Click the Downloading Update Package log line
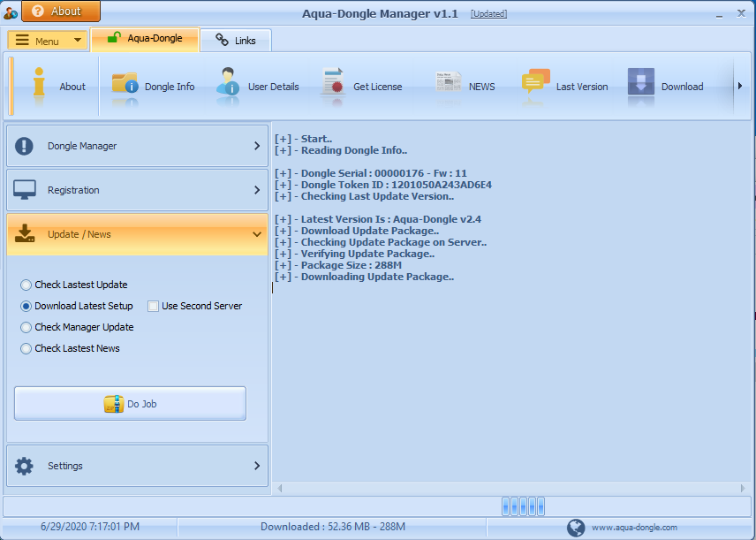 [x=365, y=277]
